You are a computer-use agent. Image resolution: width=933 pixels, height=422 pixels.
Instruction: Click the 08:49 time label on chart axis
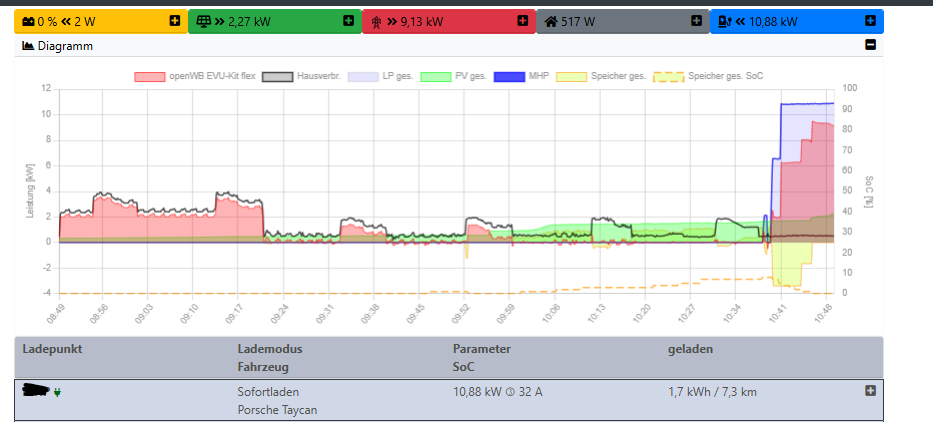pos(55,312)
